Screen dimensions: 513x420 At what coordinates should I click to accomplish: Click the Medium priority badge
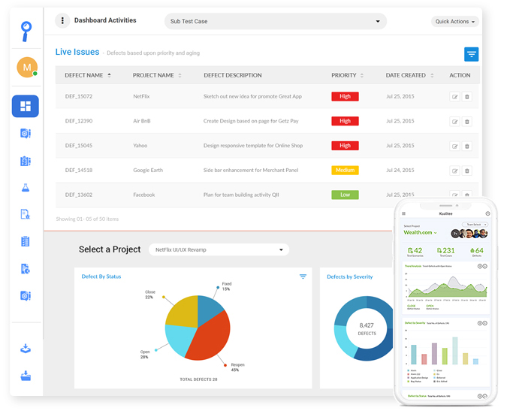coord(345,171)
